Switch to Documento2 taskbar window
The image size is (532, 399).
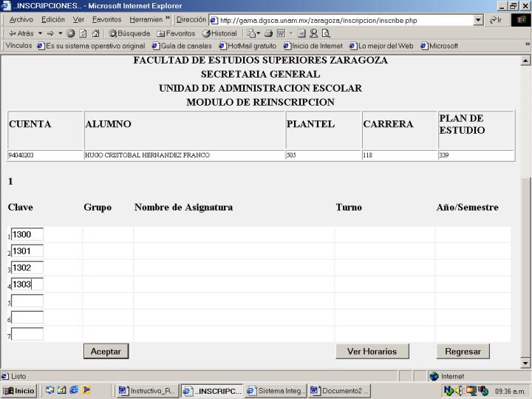click(x=339, y=391)
